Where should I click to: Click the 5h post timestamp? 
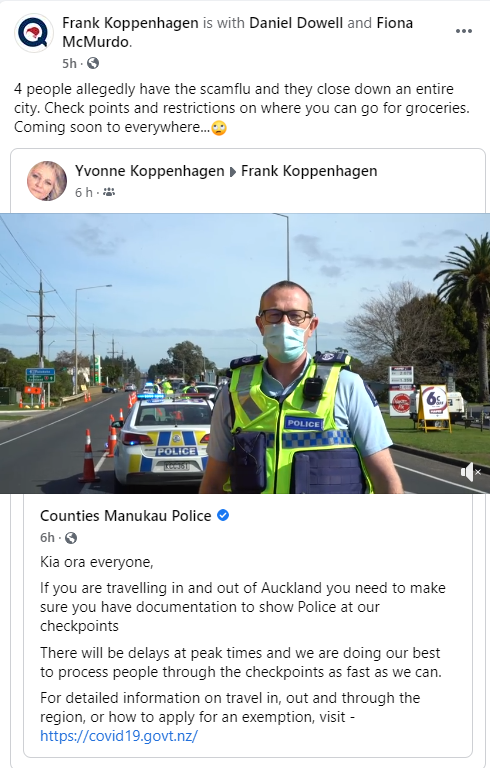[x=70, y=63]
